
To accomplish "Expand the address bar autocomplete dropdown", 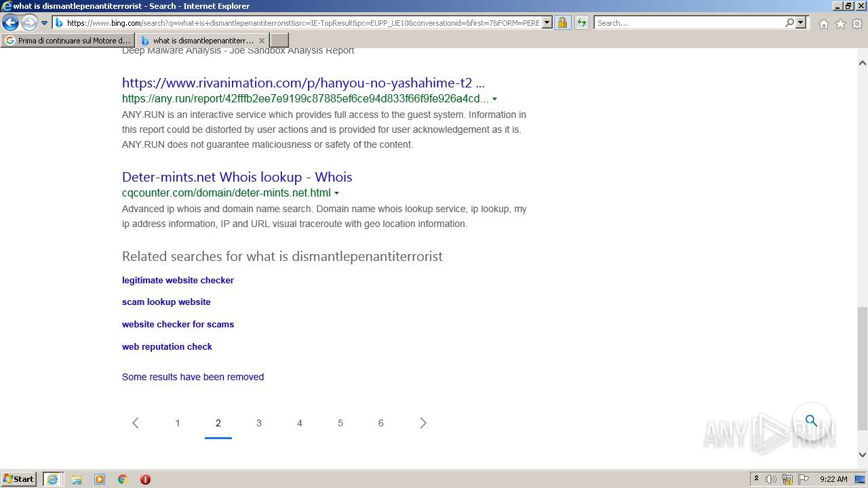I will (x=547, y=23).
